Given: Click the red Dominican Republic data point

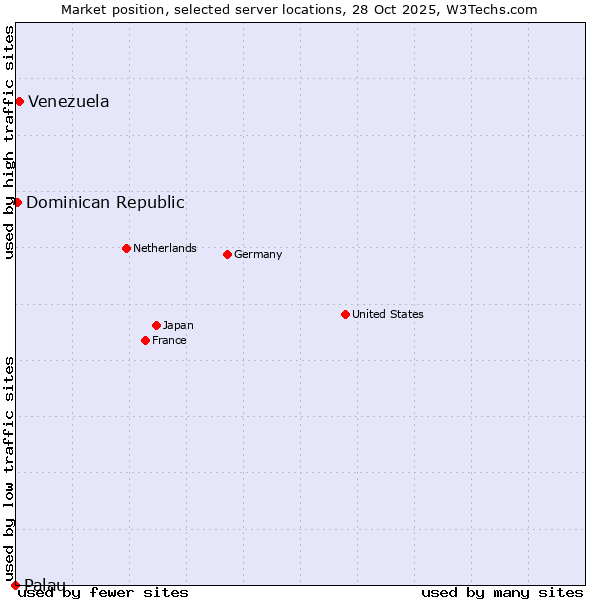Looking at the screenshot, I should tap(17, 202).
